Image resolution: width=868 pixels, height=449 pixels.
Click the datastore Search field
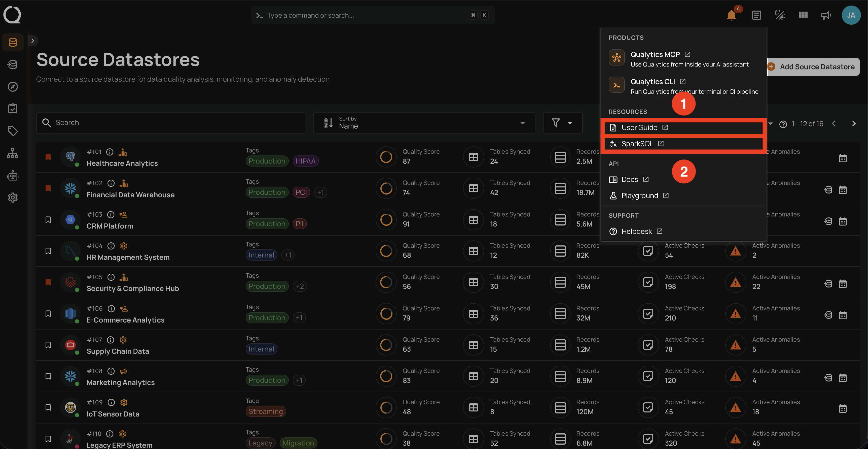(170, 123)
